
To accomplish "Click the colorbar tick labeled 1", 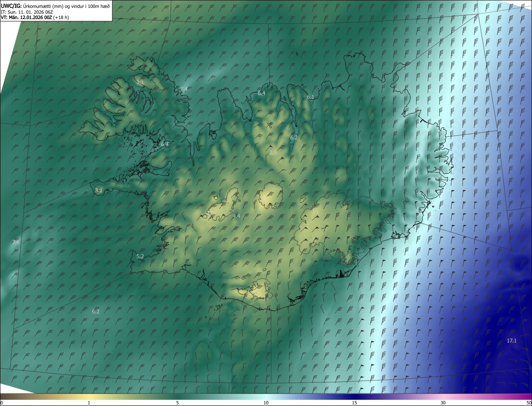I will [x=89, y=403].
